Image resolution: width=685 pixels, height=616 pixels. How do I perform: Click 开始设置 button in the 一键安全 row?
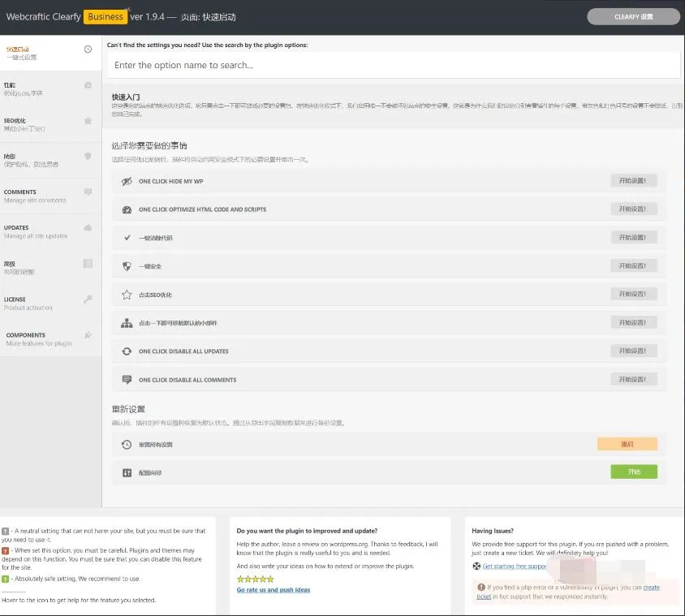click(633, 265)
